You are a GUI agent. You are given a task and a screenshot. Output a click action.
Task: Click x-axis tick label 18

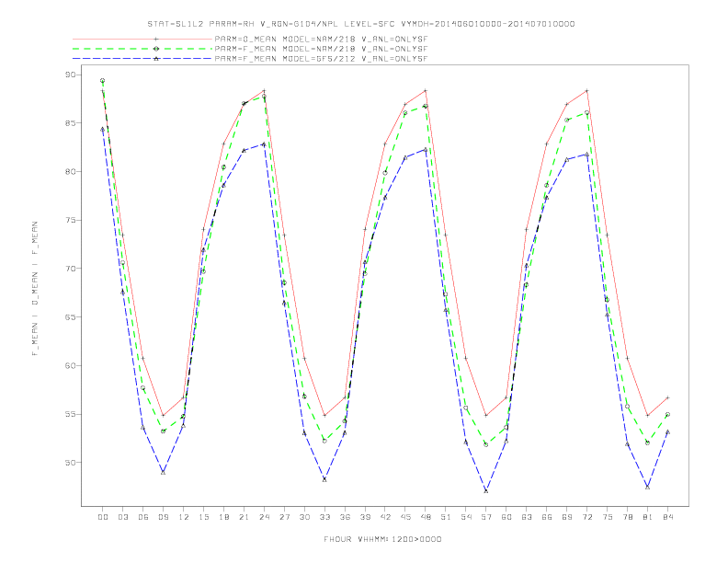coord(223,517)
